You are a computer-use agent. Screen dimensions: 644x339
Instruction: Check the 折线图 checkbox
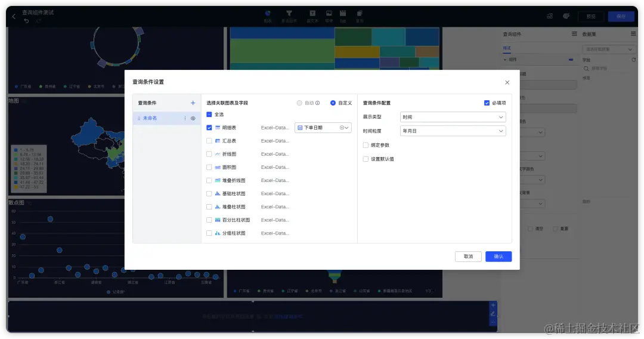click(x=209, y=154)
